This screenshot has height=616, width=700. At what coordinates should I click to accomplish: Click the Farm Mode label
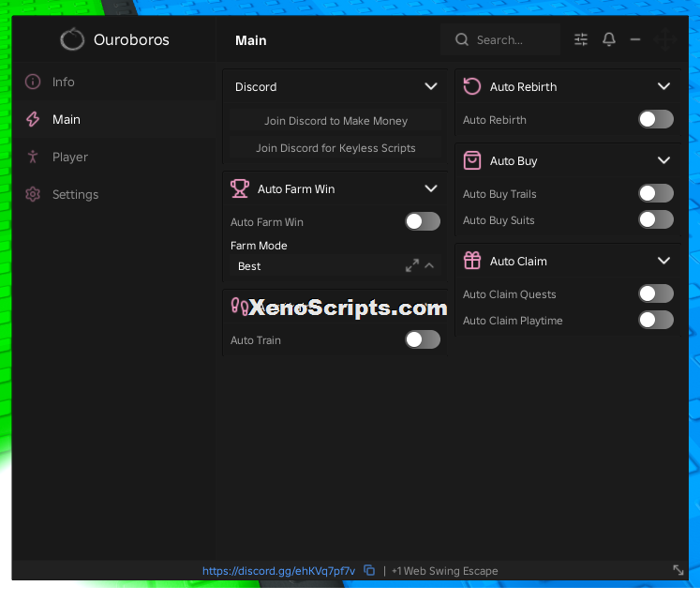coord(259,246)
